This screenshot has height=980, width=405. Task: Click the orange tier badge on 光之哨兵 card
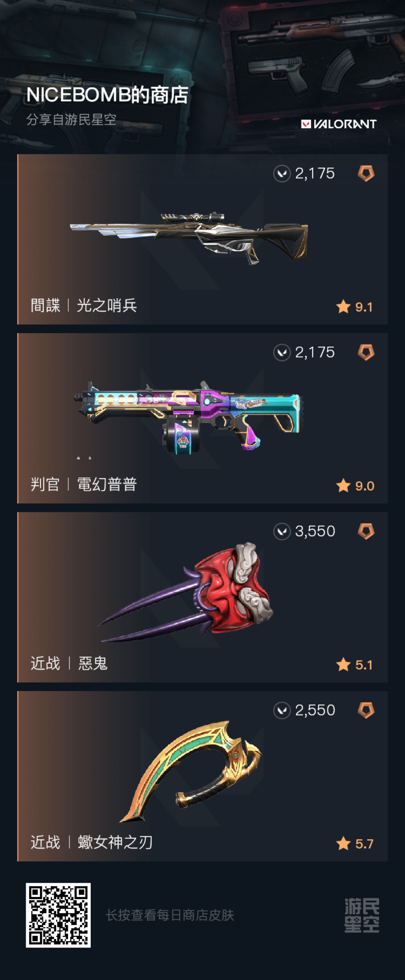coord(366,174)
